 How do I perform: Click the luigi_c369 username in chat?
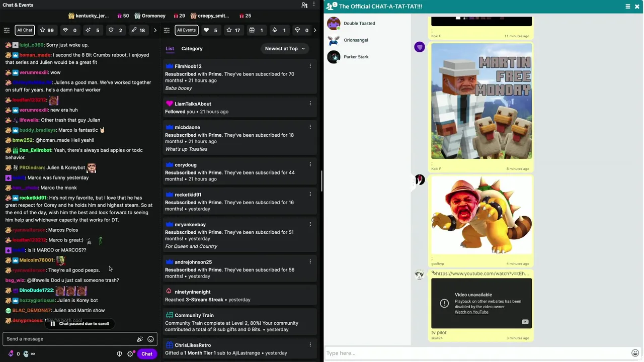32,45
